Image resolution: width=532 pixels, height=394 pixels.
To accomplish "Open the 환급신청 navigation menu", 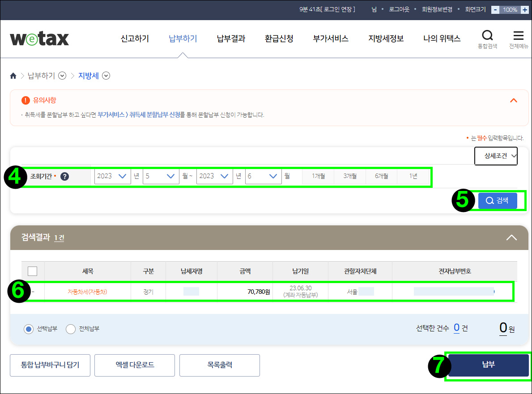I will click(278, 38).
